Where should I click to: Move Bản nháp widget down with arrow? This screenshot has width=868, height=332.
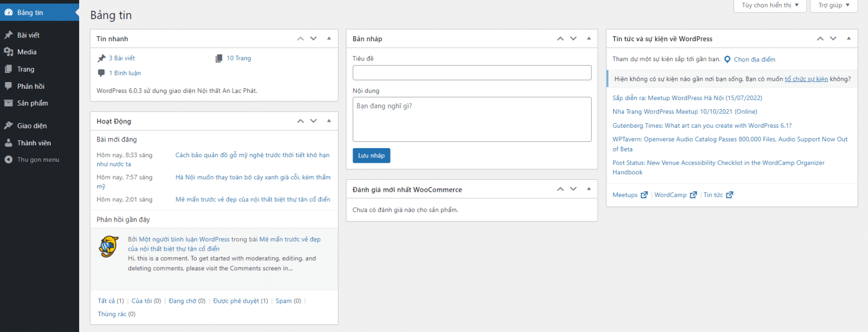click(x=574, y=38)
